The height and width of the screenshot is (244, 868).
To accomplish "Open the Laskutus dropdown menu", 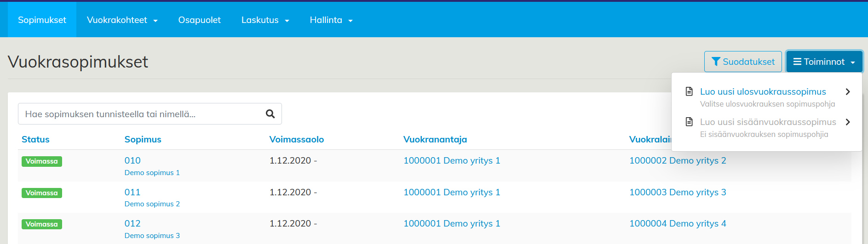I will click(265, 20).
